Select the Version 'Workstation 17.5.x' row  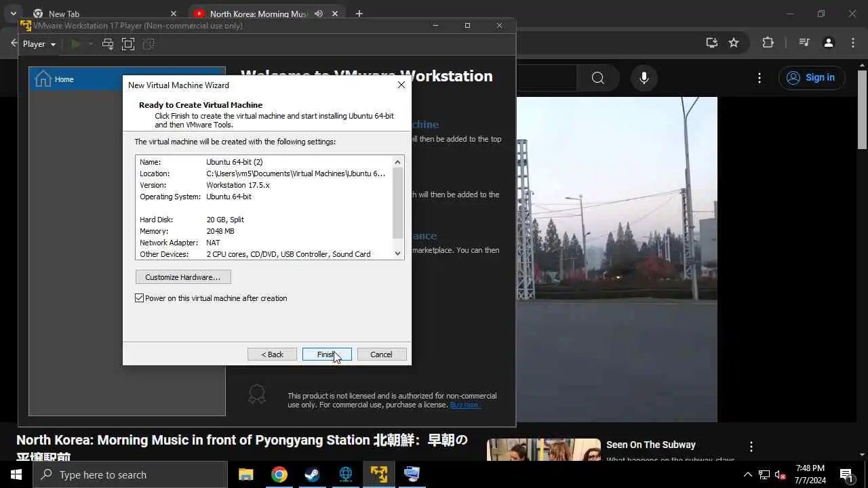tap(264, 185)
